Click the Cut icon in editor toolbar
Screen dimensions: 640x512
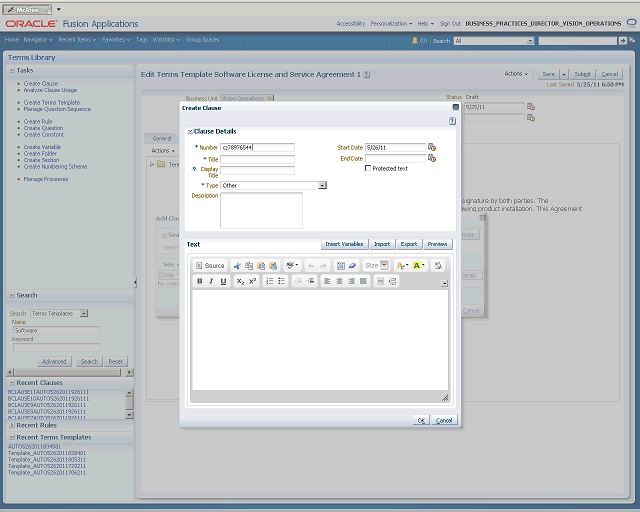tap(237, 266)
